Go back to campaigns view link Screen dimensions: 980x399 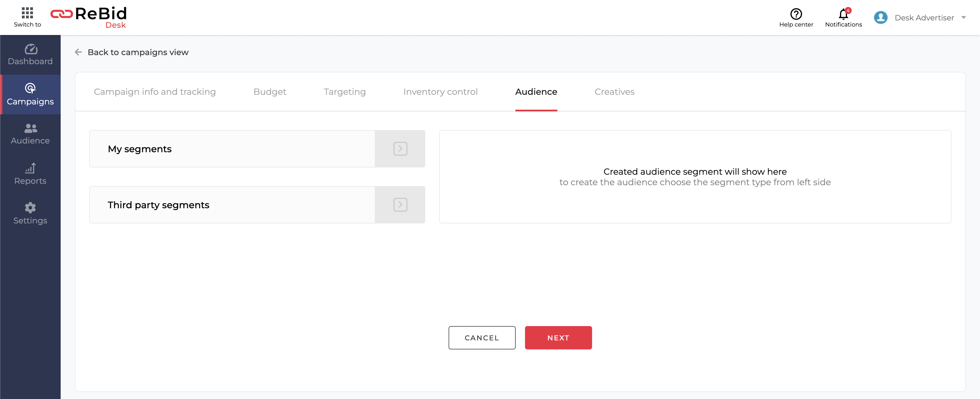point(138,52)
